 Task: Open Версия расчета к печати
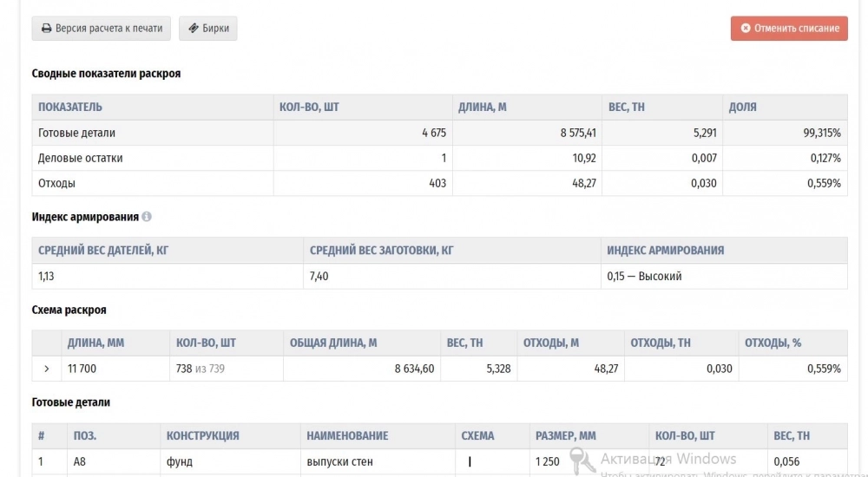pyautogui.click(x=102, y=29)
